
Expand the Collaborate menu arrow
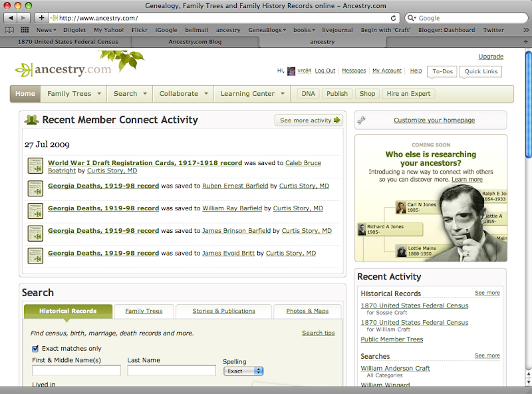tap(206, 93)
